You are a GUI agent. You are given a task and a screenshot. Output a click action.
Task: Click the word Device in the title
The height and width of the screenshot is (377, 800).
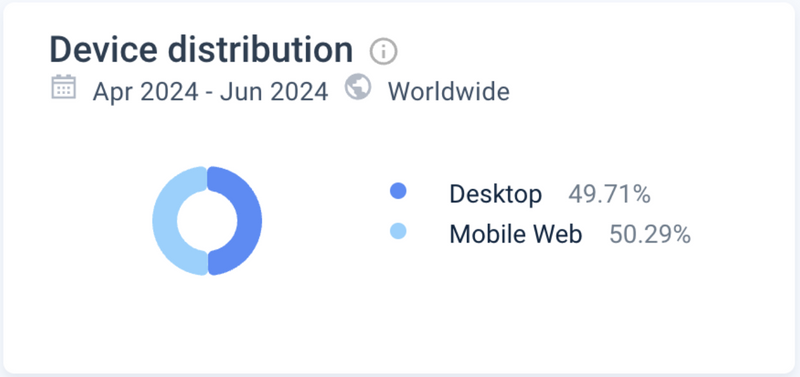click(105, 49)
